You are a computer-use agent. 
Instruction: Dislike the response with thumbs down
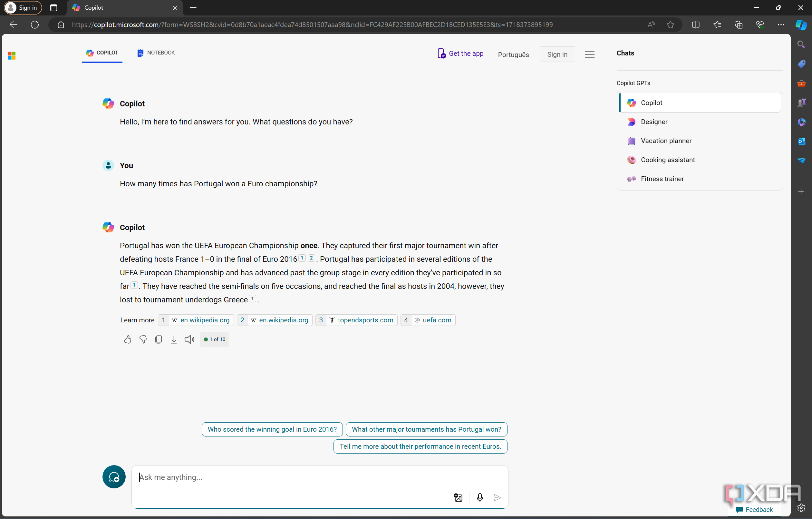[x=143, y=339]
